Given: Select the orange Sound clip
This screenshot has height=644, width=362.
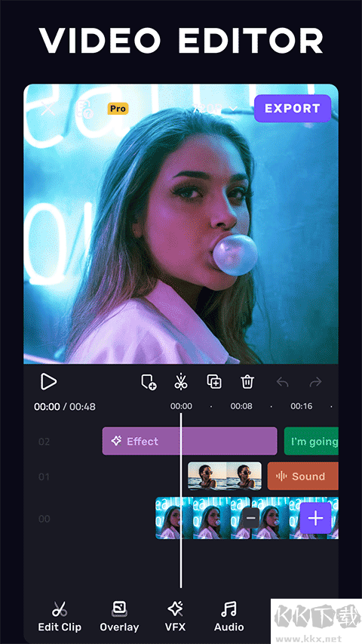Looking at the screenshot, I should tap(303, 476).
